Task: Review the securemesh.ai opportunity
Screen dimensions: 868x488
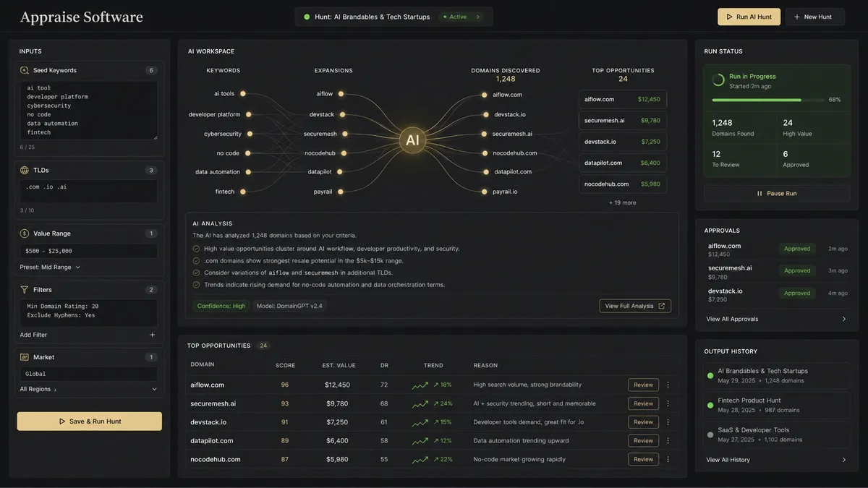Action: [x=643, y=403]
